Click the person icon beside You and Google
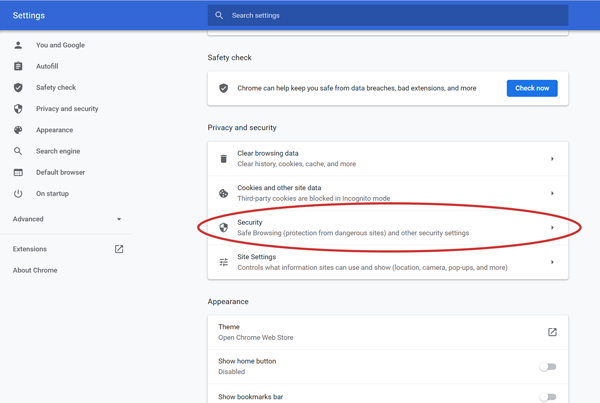 18,45
